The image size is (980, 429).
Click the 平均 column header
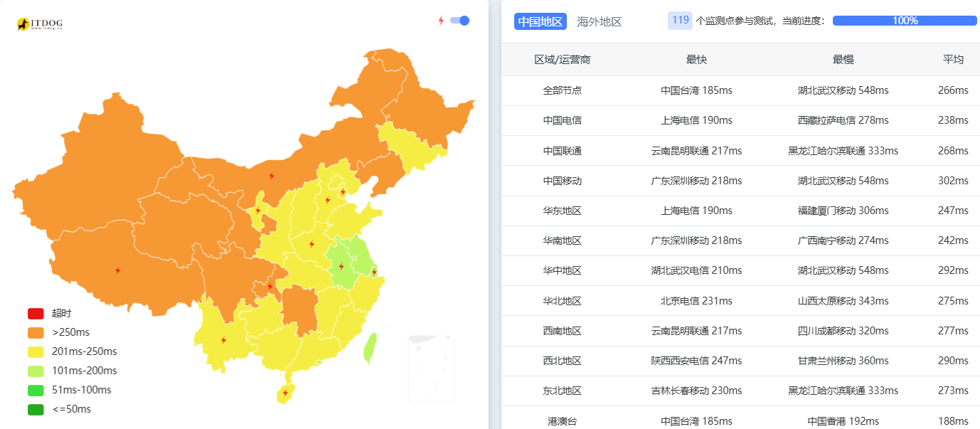pos(953,60)
